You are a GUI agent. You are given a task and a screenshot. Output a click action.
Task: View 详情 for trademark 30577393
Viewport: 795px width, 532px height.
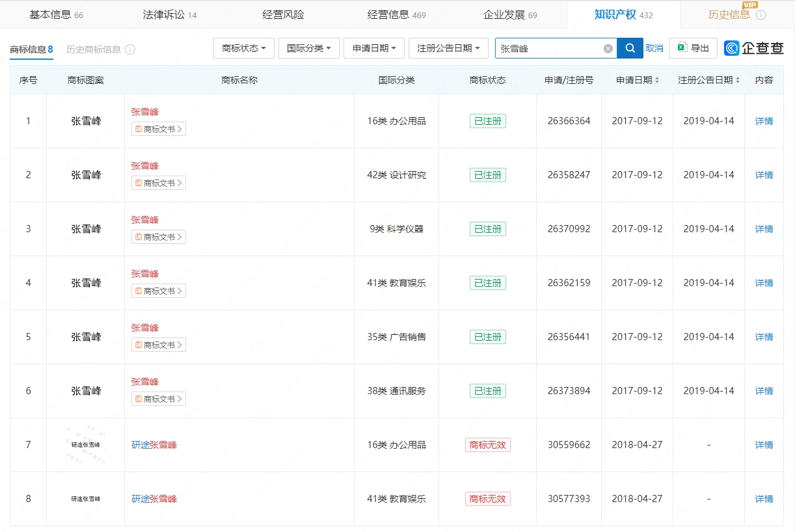click(x=764, y=499)
